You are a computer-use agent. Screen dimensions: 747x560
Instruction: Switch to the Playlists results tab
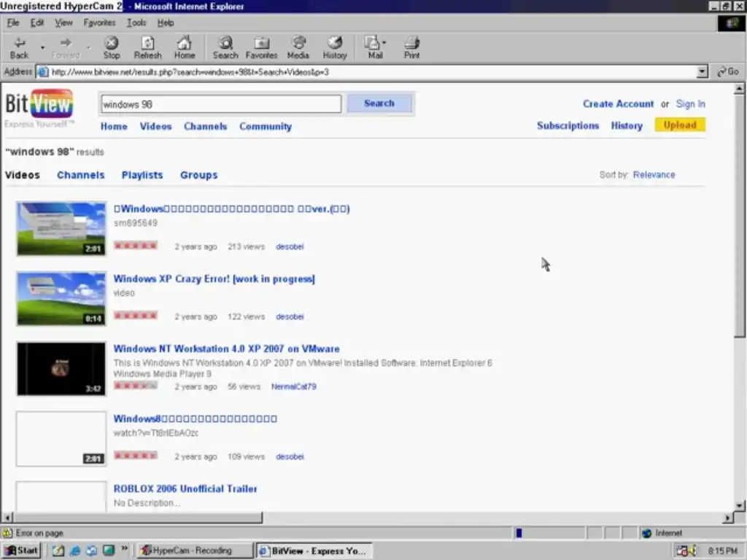(142, 175)
